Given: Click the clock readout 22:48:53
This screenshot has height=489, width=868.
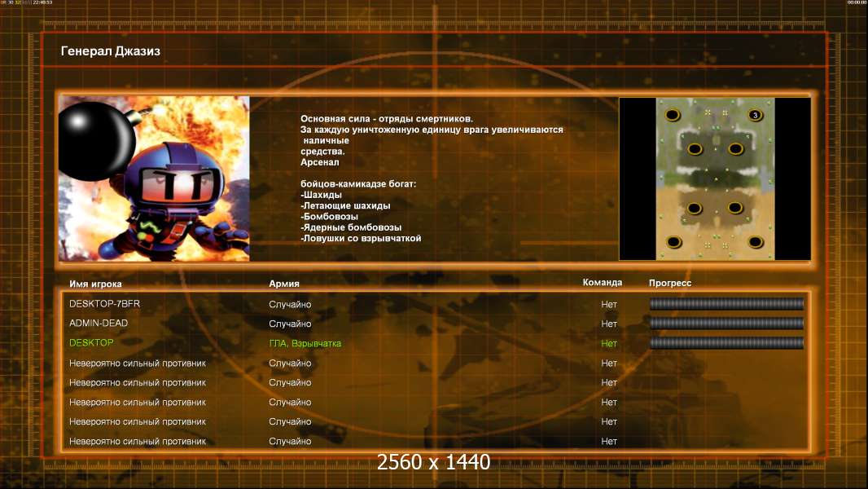Looking at the screenshot, I should pos(42,2).
